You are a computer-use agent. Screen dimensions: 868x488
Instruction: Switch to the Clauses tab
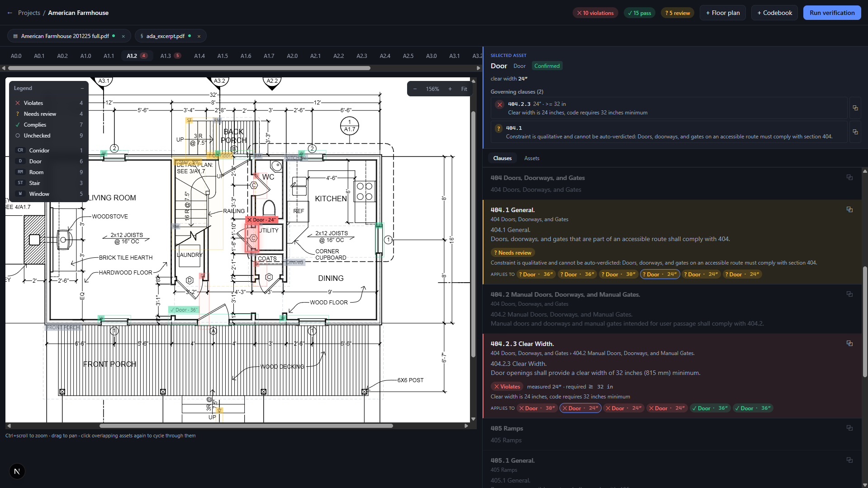(x=502, y=158)
